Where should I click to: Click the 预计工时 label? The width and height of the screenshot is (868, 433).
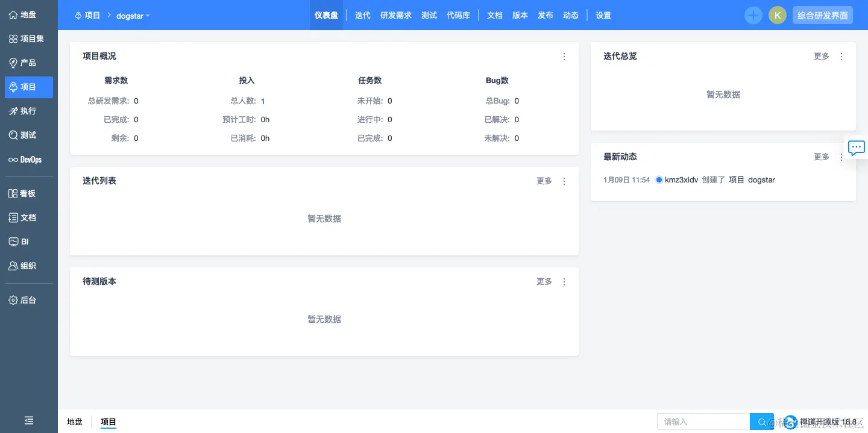click(239, 120)
